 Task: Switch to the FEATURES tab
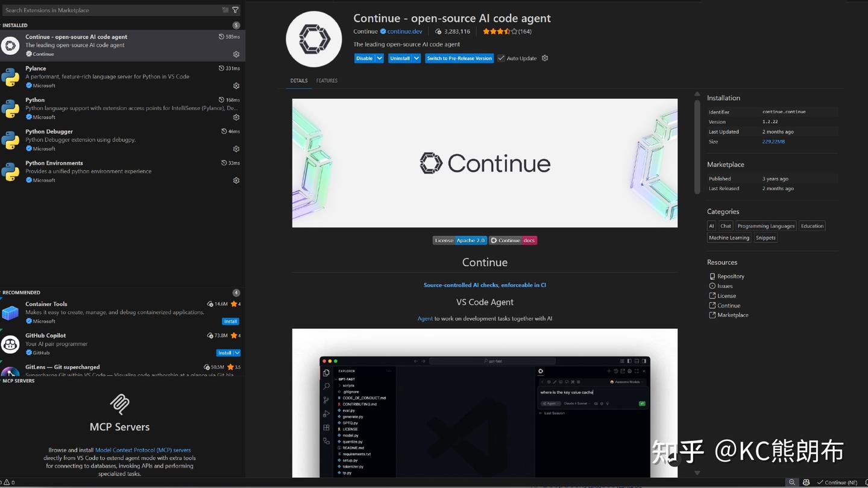[x=327, y=81]
